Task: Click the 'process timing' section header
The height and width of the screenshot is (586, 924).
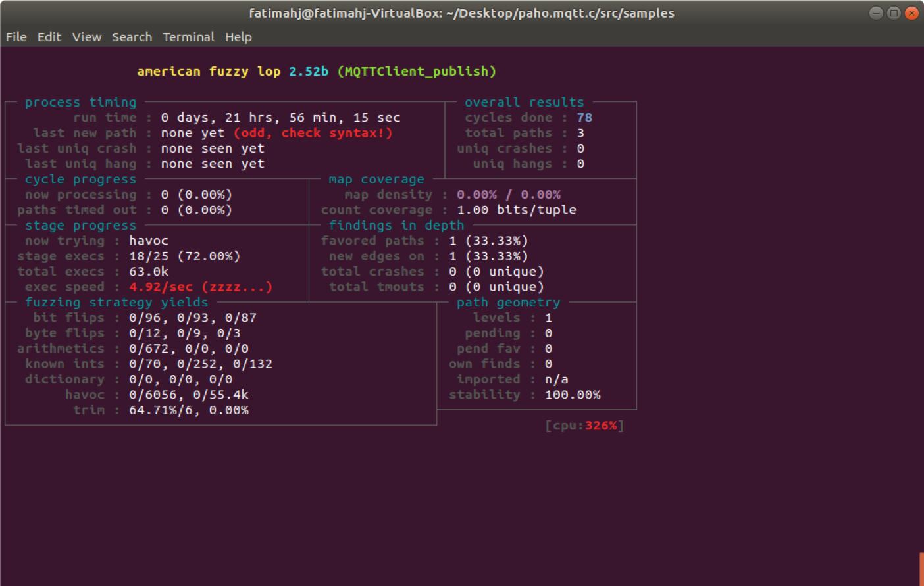Action: coord(80,102)
